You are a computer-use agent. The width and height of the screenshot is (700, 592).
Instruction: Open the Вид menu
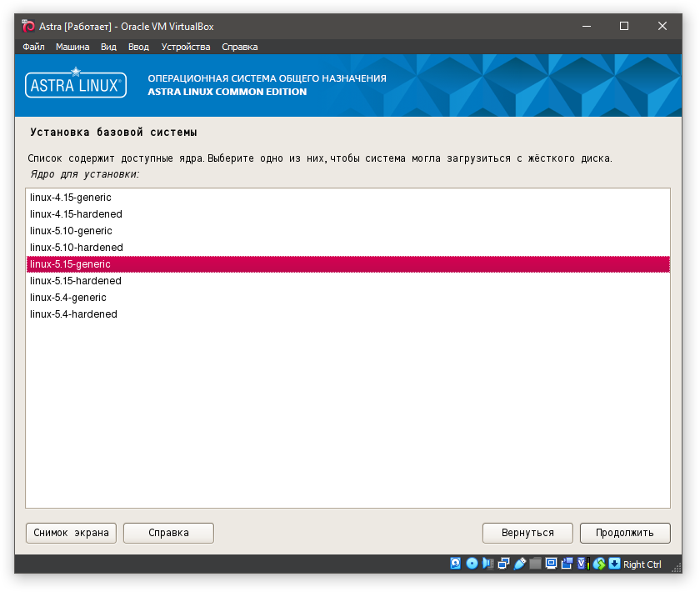click(x=108, y=47)
